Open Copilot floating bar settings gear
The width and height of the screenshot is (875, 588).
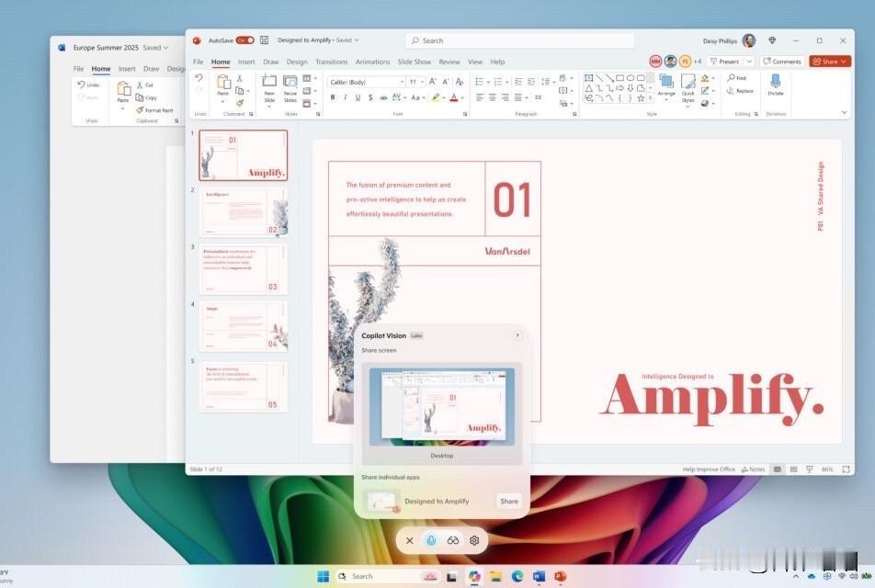click(474, 540)
